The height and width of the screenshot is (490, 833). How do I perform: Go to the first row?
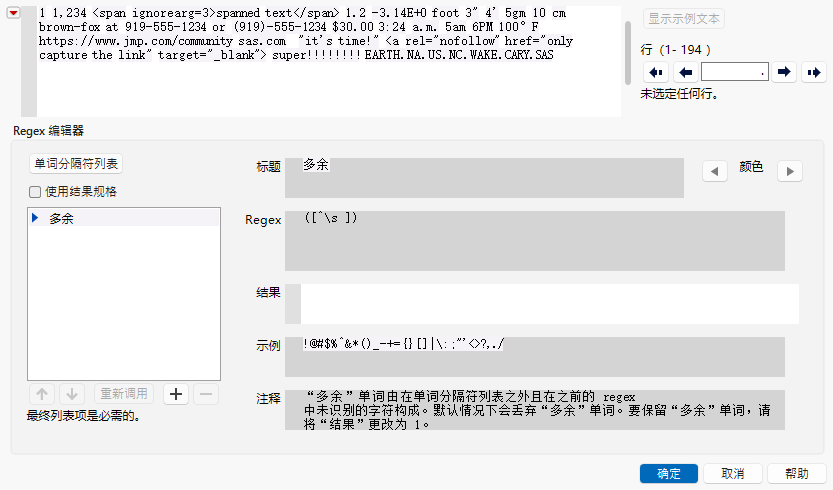coord(656,72)
